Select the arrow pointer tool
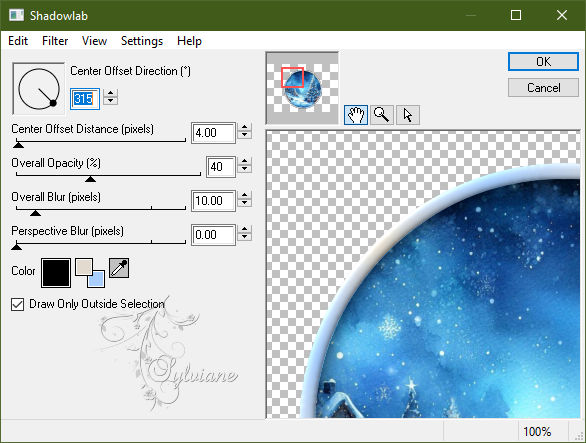 pyautogui.click(x=408, y=115)
